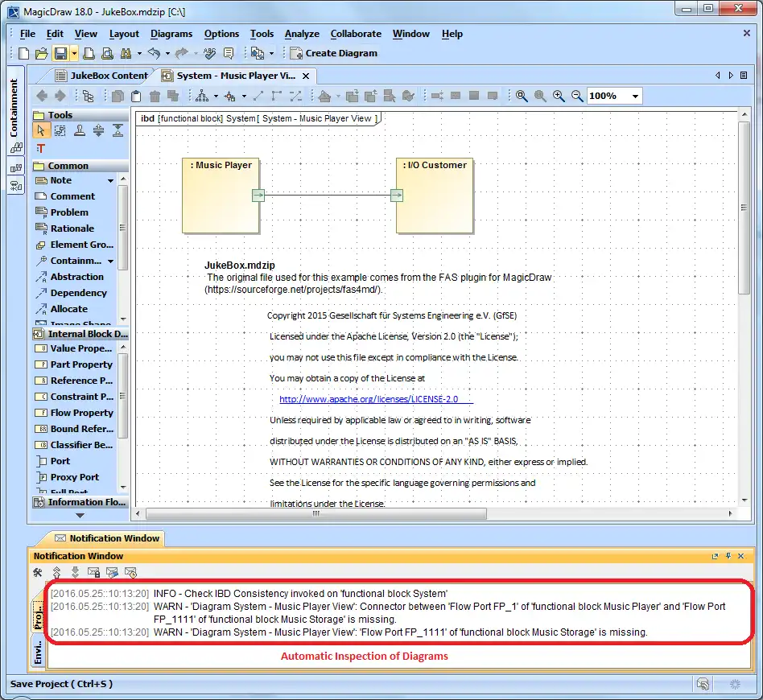Pin the Notification Window

(728, 556)
